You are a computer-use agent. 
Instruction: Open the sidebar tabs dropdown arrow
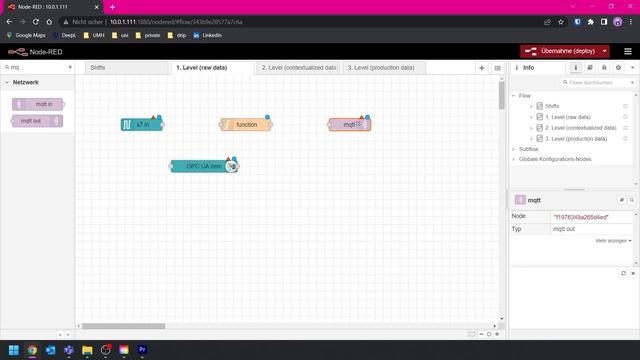coord(632,68)
